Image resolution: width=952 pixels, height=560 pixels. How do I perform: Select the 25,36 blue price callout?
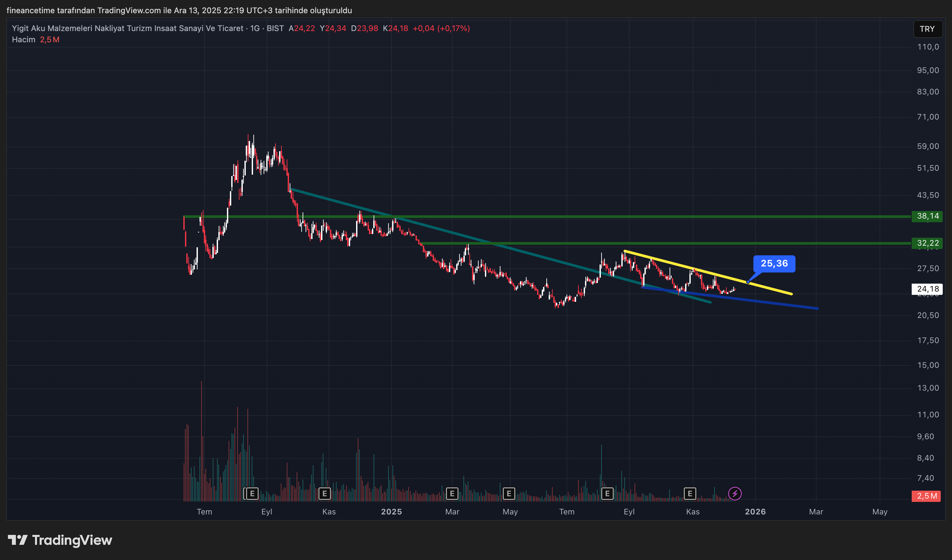[x=774, y=263]
